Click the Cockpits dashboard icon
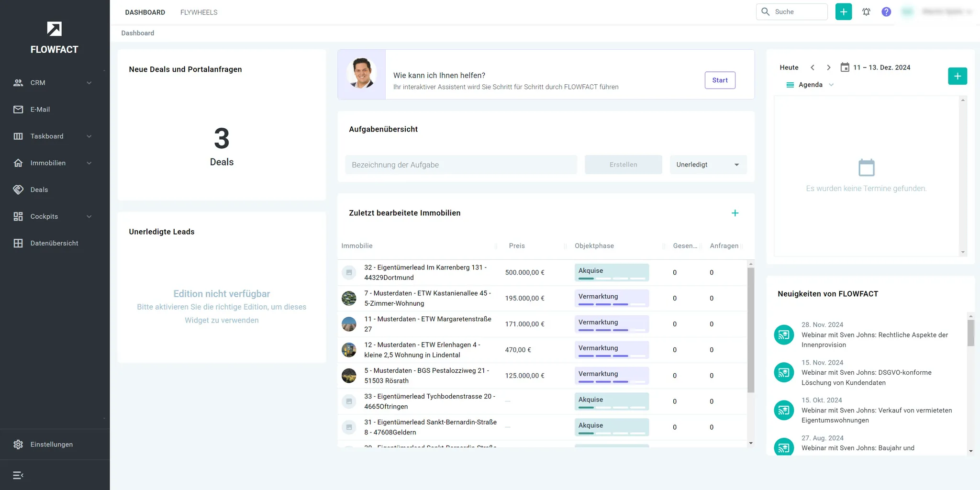The width and height of the screenshot is (980, 490). tap(18, 217)
